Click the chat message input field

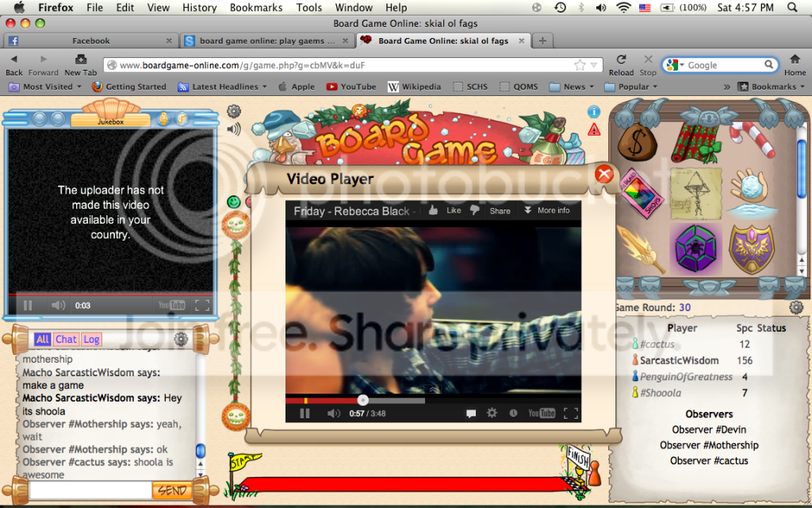[90, 490]
